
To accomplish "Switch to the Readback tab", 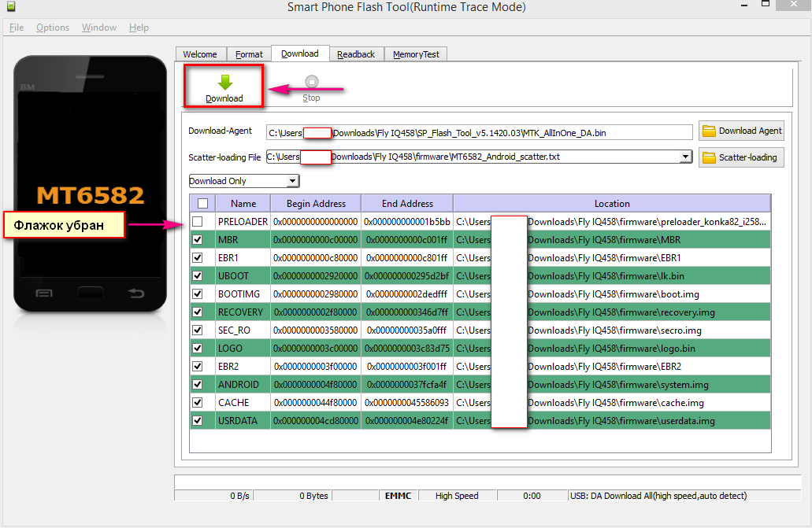I will (x=356, y=54).
